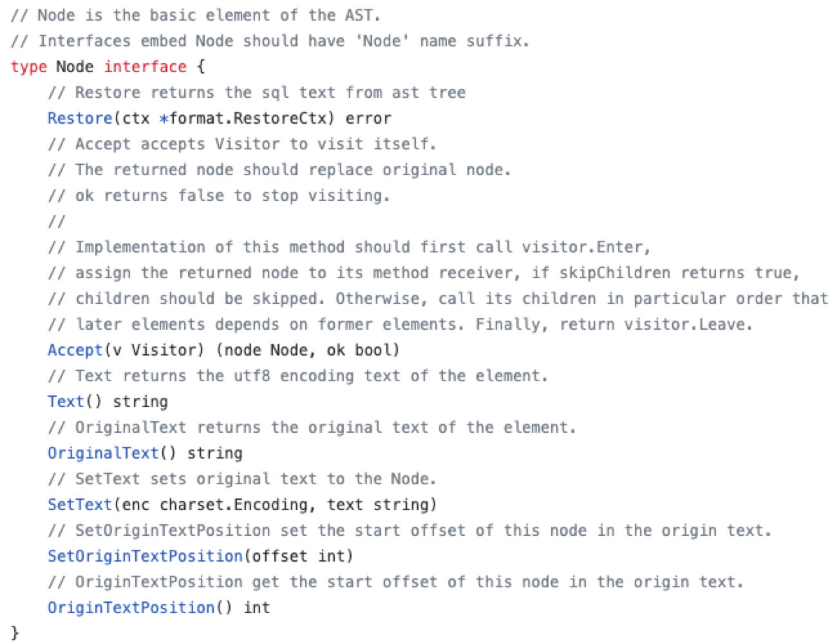Click the OriginalText() method declaration
Screen dimensions: 837x644
coord(103,453)
